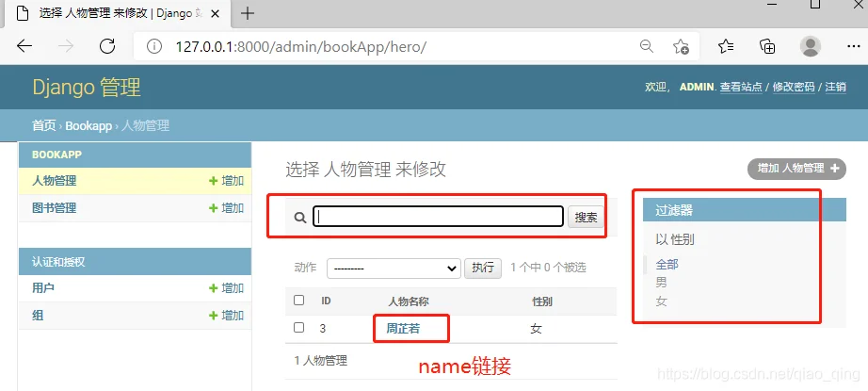Reload the page with the refresh icon
The height and width of the screenshot is (391, 868).
pos(106,46)
